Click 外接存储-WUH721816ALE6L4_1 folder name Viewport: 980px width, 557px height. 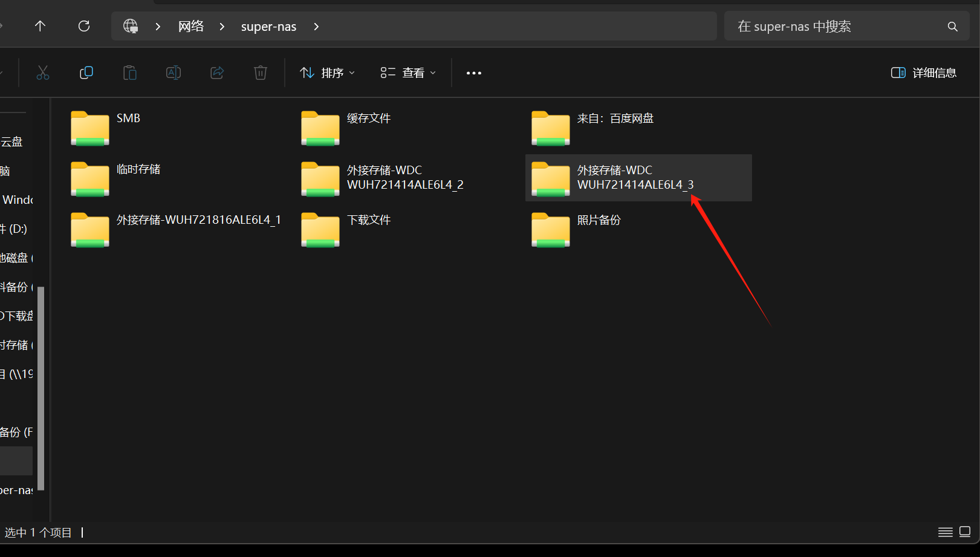pos(199,220)
